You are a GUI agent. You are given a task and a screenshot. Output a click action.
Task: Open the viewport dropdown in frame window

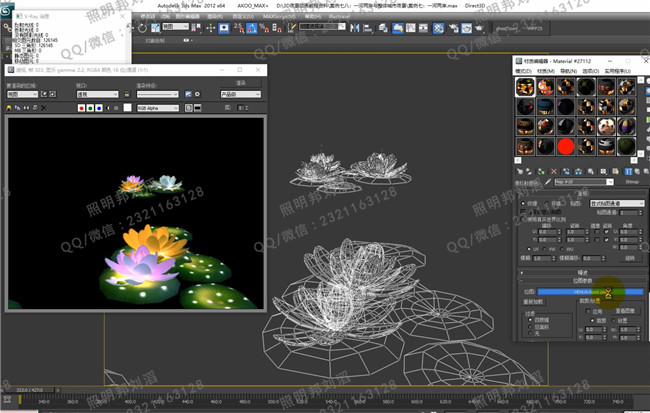[x=97, y=94]
